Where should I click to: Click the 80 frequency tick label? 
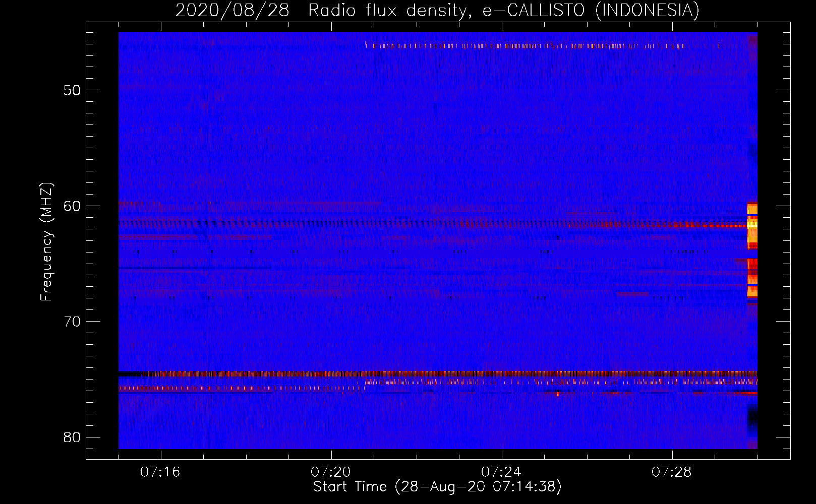(x=73, y=437)
